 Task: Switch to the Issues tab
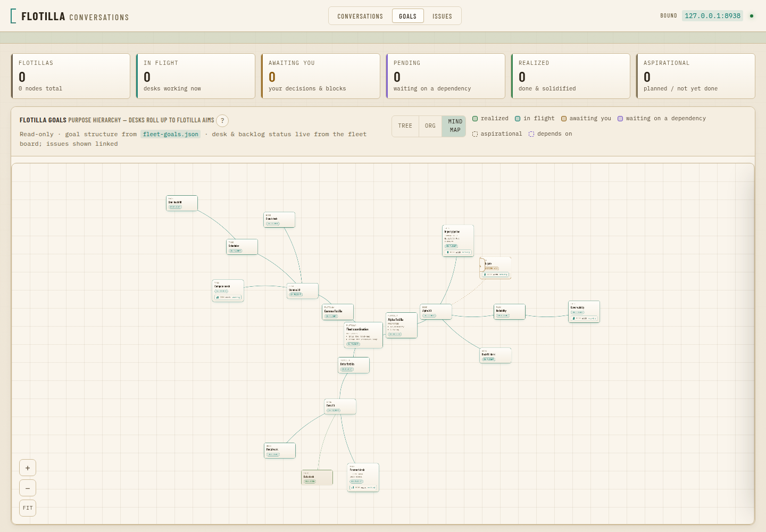tap(442, 16)
